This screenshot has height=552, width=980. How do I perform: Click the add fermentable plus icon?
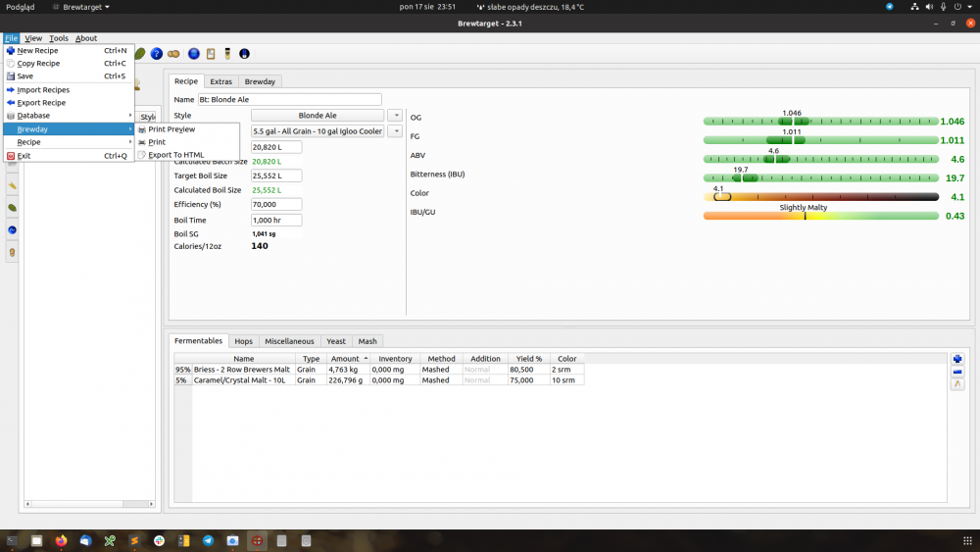point(957,360)
